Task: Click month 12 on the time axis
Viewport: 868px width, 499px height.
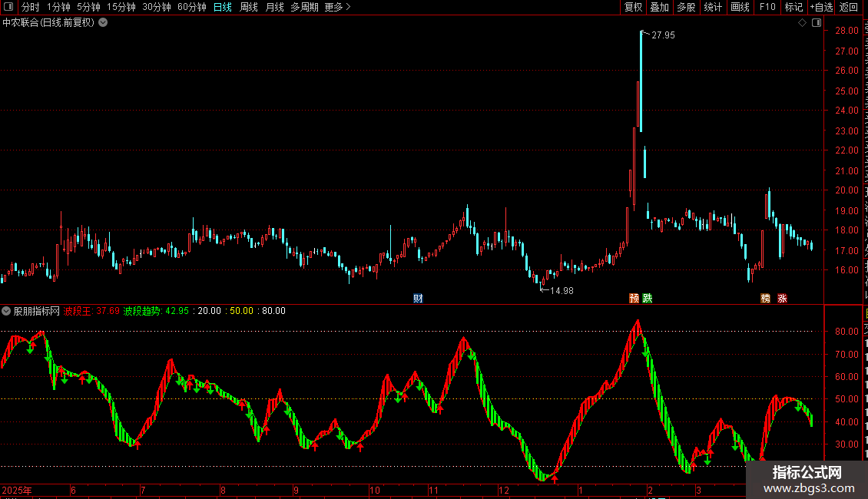Action: pos(503,490)
